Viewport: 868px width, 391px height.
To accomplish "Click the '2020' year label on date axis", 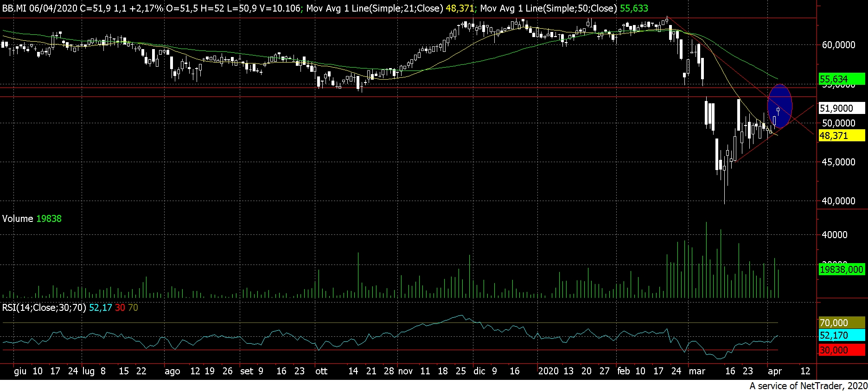I will (x=549, y=371).
